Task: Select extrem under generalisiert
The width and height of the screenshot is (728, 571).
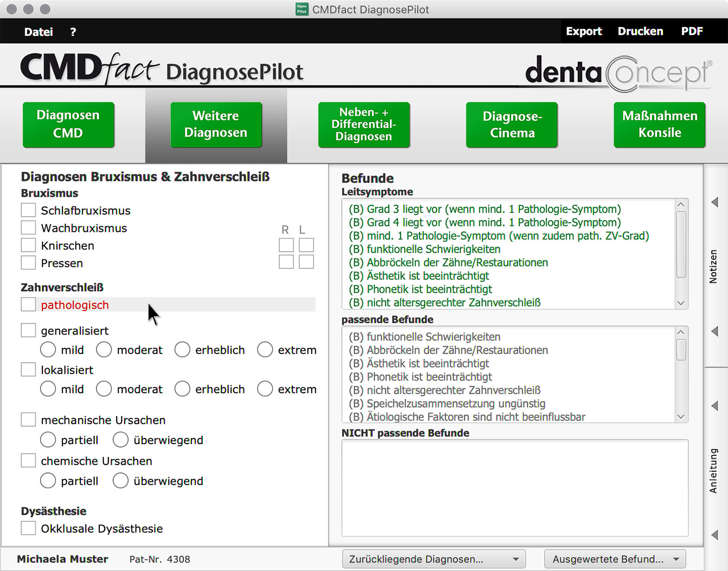Action: [265, 349]
